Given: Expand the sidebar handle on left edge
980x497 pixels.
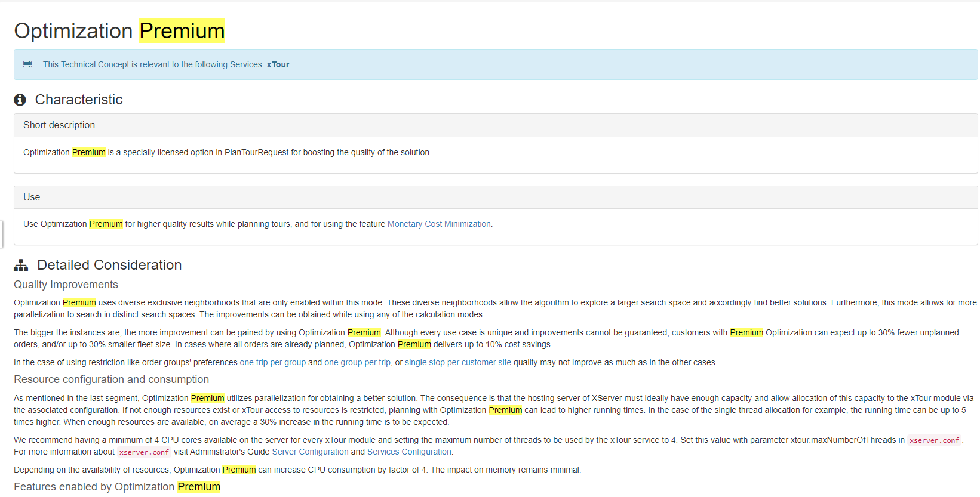Looking at the screenshot, I should point(2,234).
